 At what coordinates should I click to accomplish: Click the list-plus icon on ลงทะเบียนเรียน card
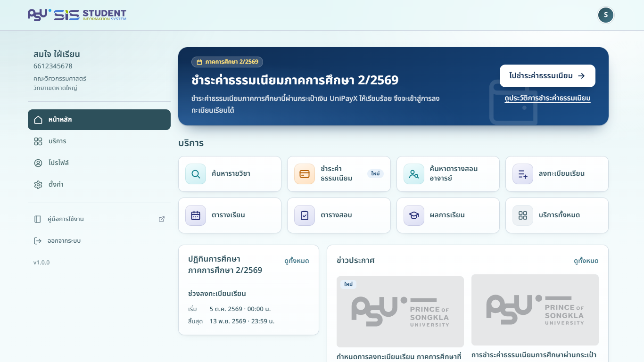coord(523,174)
